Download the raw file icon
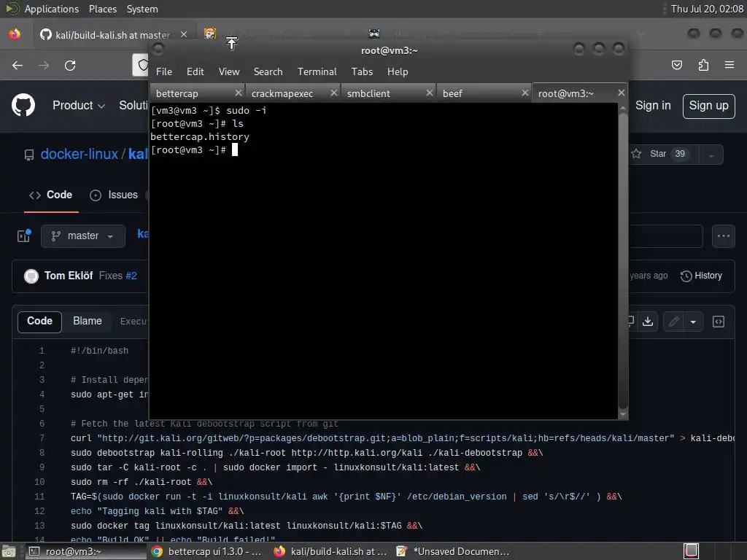This screenshot has width=747, height=560. (648, 322)
